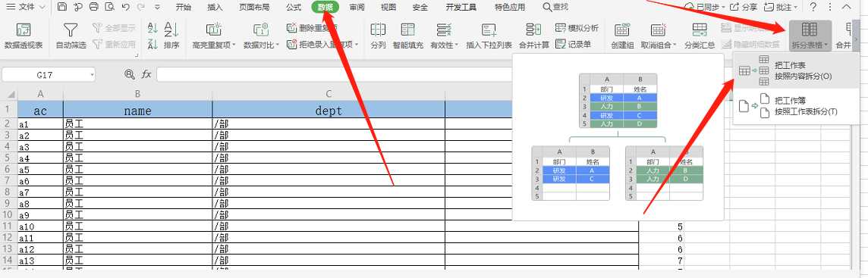Select column header C

(x=329, y=94)
